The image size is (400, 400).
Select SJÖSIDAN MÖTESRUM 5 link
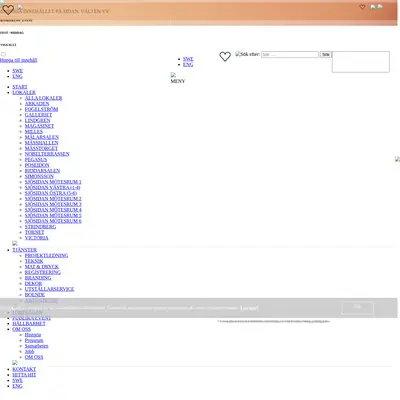click(53, 215)
